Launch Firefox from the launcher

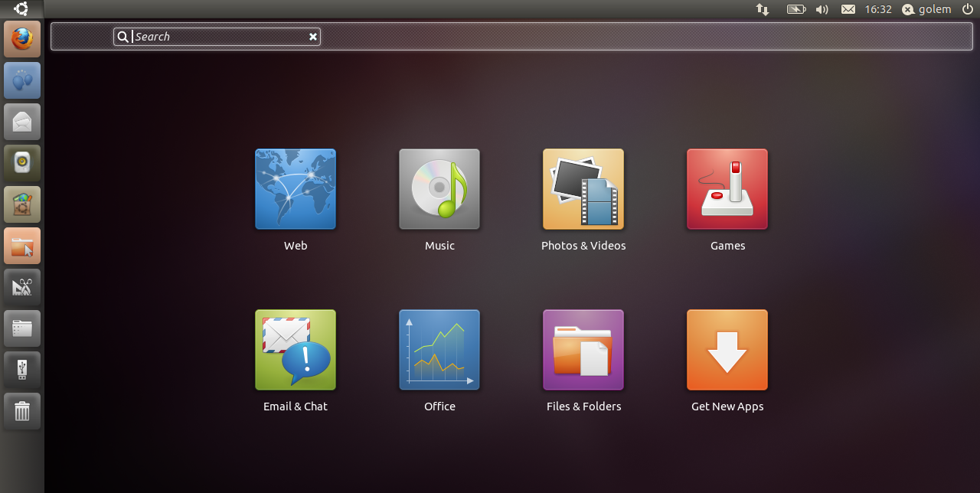click(22, 39)
